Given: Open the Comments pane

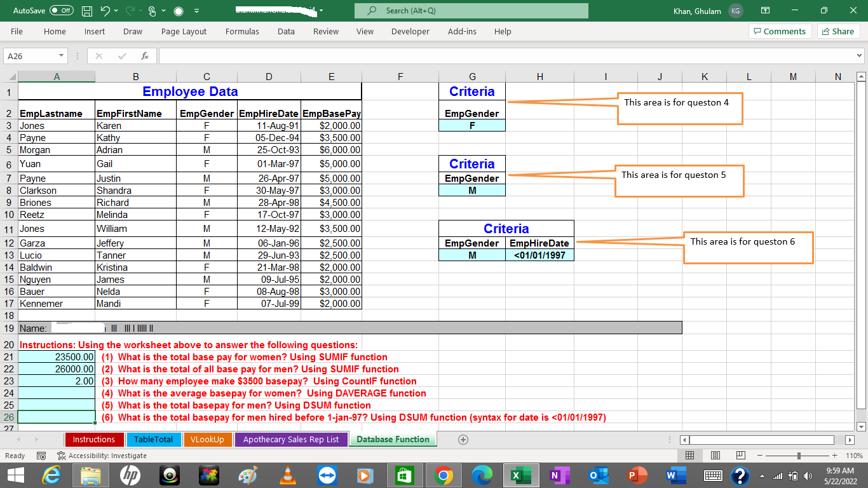Looking at the screenshot, I should tap(780, 31).
